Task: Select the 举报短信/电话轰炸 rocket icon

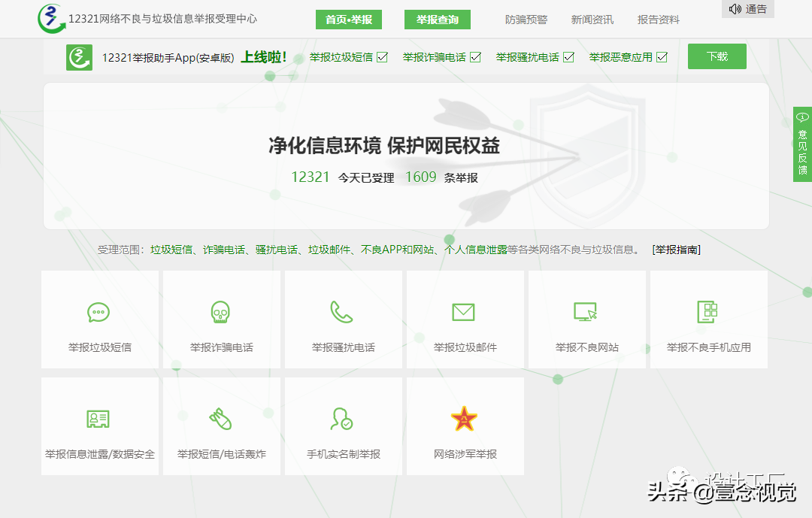Action: point(221,418)
